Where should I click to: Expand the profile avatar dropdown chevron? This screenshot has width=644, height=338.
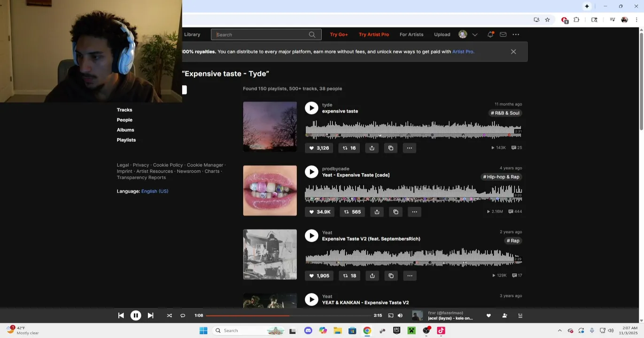click(475, 35)
